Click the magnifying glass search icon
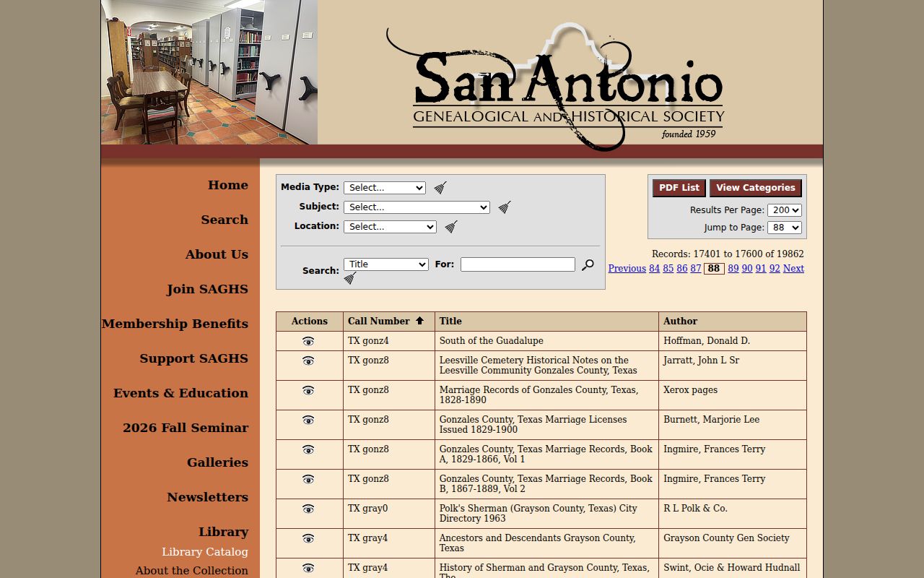Screen dimensions: 924x578 pos(588,265)
